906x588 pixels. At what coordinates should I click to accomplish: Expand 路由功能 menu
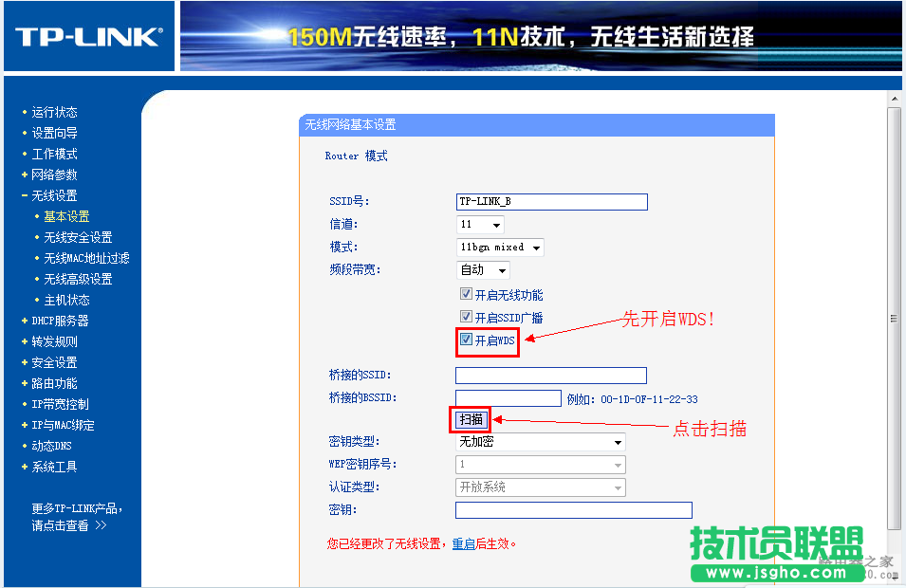pyautogui.click(x=54, y=383)
